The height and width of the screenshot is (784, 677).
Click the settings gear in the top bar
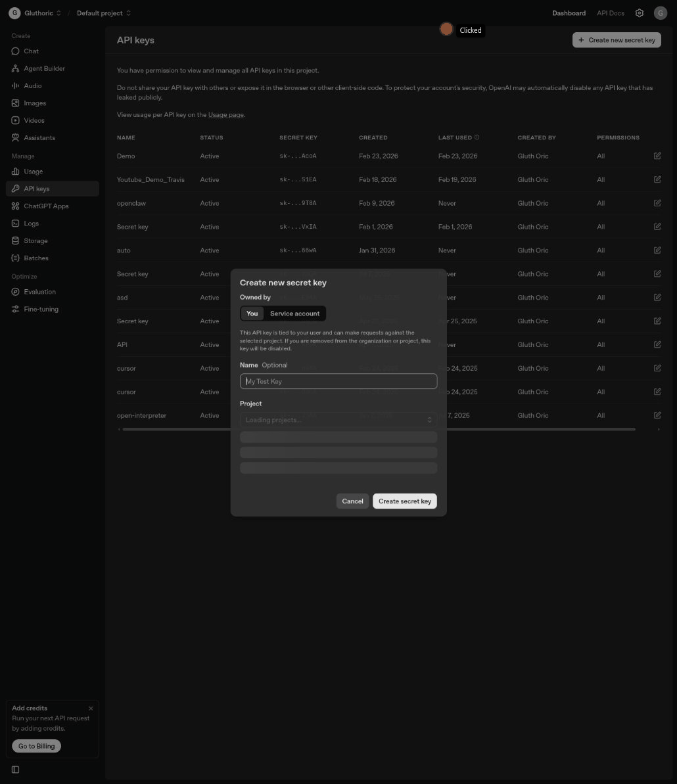639,12
